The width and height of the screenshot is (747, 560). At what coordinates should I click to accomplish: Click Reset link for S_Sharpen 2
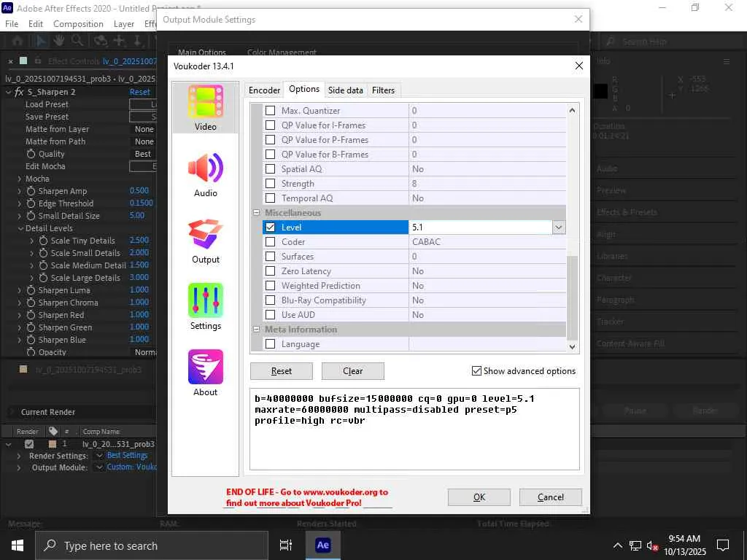139,92
